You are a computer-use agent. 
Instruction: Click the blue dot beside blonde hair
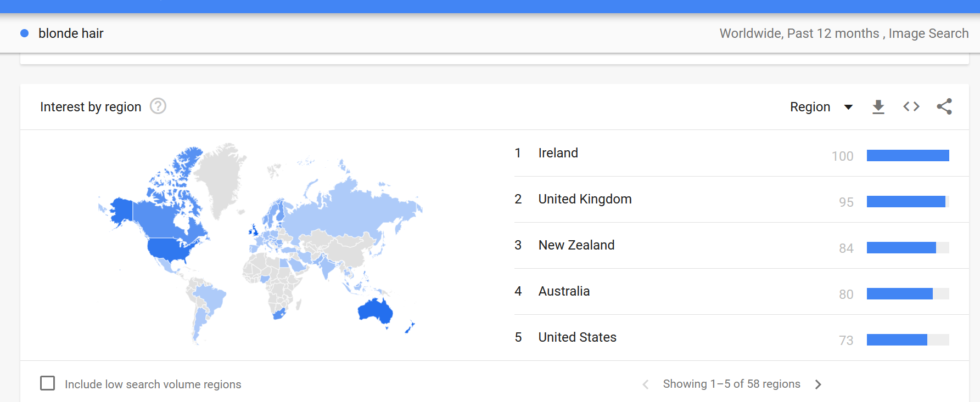click(x=24, y=33)
